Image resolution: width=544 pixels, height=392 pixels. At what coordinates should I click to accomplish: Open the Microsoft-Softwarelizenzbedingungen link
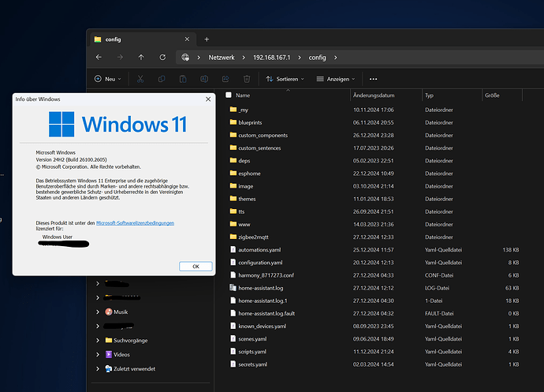tap(135, 223)
